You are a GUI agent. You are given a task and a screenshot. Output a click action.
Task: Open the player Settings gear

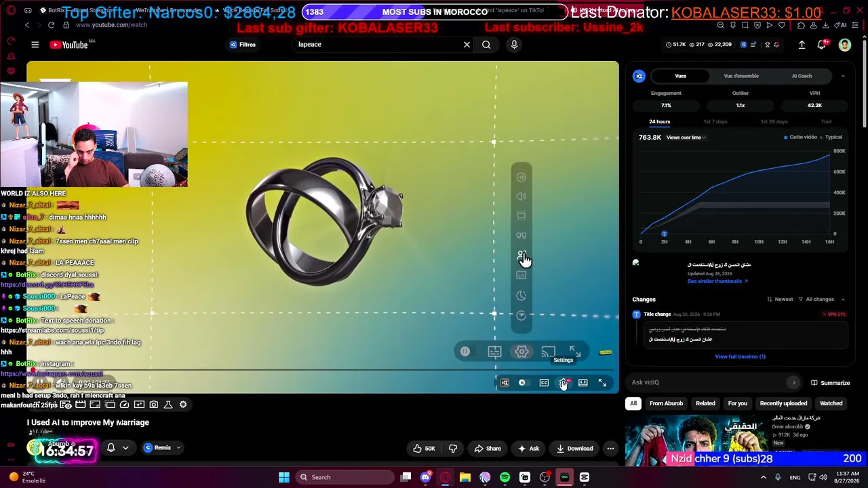point(564,383)
